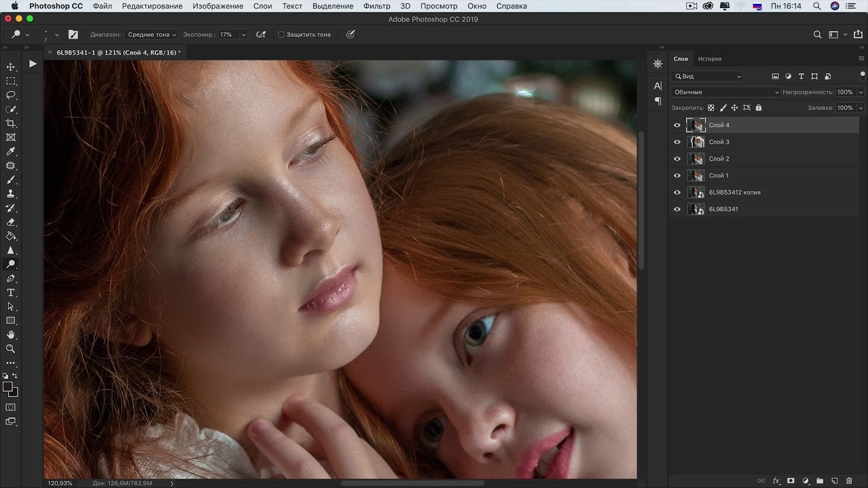Screen dimensions: 868x488
Task: Select the Rectangular Marquee tool
Action: 11,81
